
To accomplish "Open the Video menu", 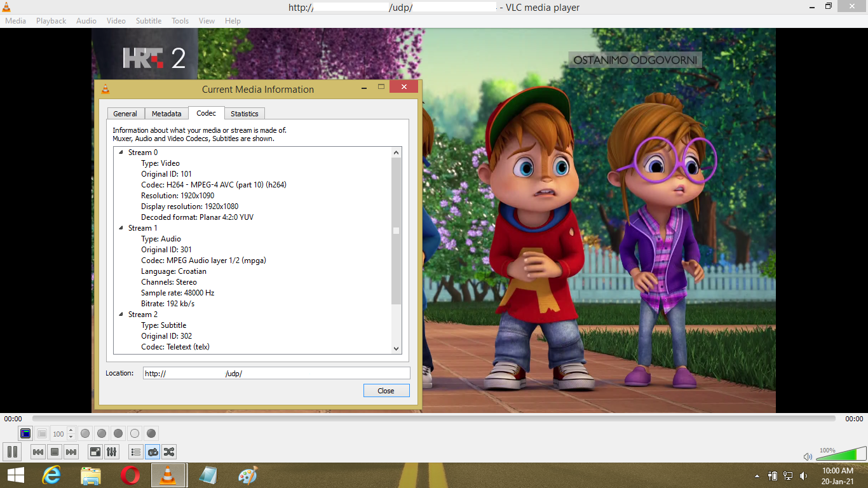I will pos(116,21).
